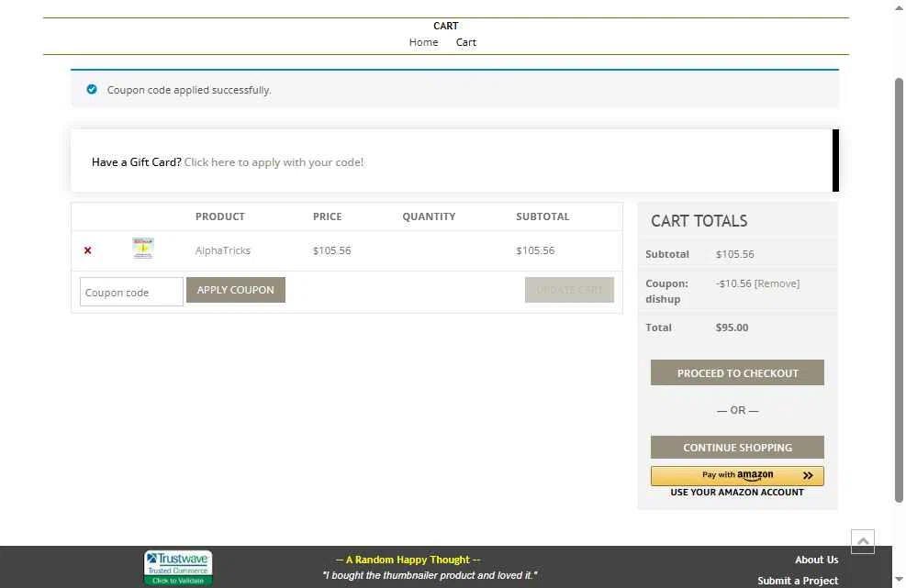Open Submit a Project footer link
Screen dimensions: 906x588
798,581
